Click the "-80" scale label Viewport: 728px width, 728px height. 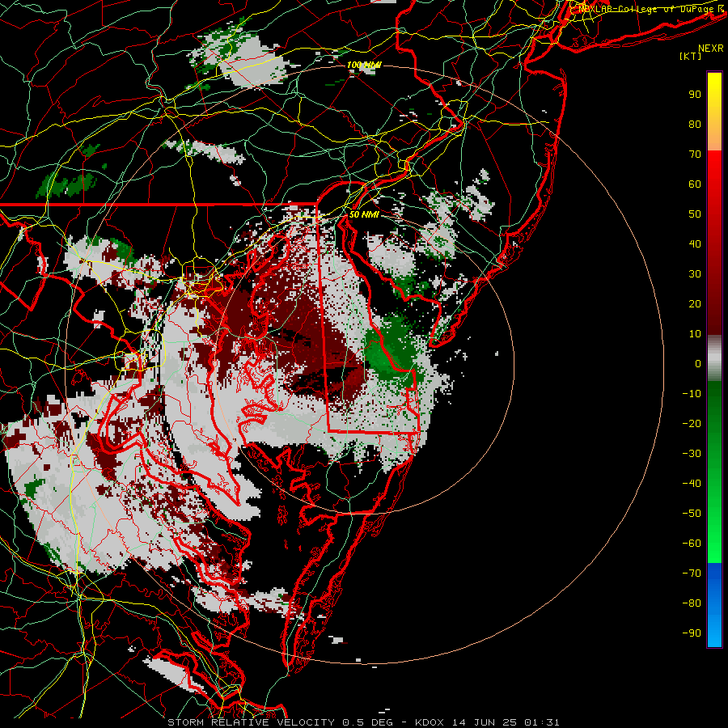692,603
